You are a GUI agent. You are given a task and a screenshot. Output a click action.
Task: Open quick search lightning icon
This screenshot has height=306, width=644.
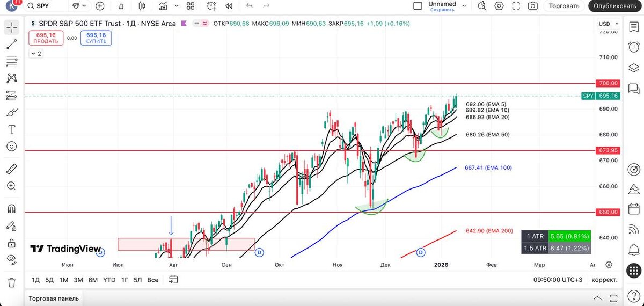(x=482, y=6)
